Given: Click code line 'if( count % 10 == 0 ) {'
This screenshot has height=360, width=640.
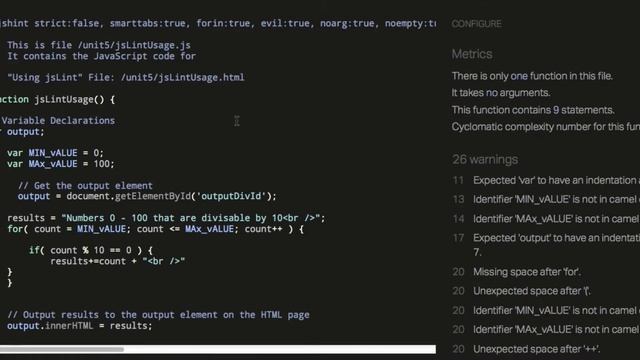Looking at the screenshot, I should point(91,250).
